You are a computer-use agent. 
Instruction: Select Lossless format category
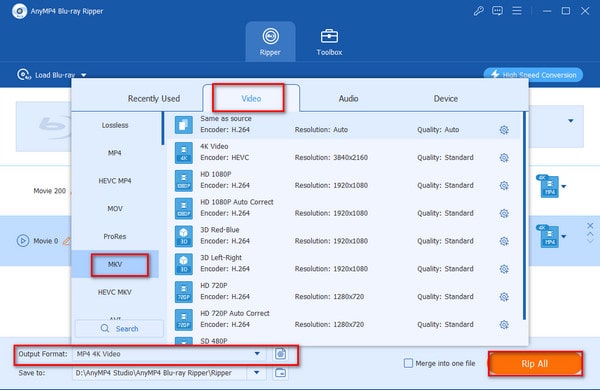115,125
